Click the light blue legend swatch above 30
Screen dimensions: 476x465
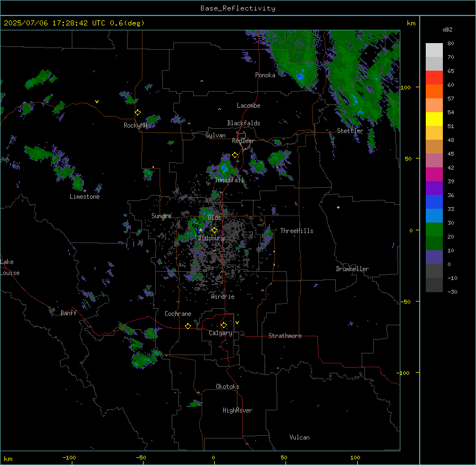click(x=434, y=216)
